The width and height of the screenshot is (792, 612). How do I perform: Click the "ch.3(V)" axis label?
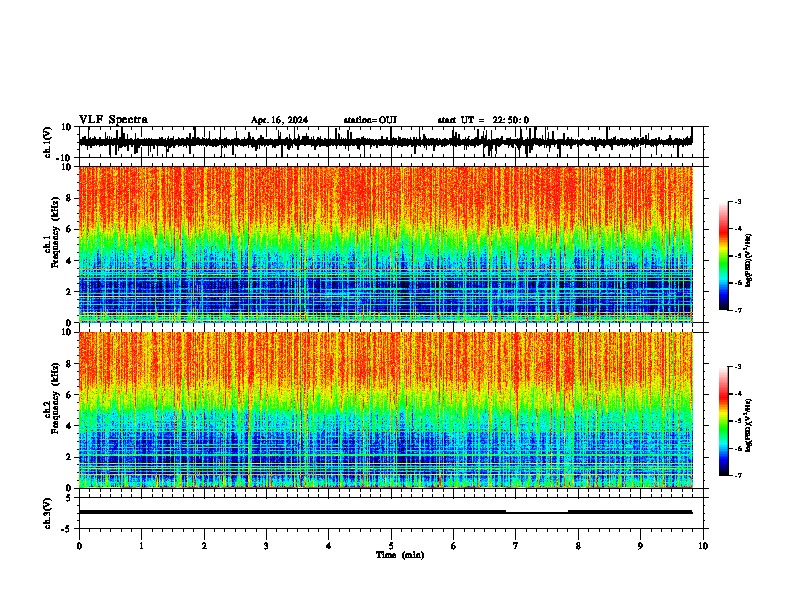pos(48,514)
